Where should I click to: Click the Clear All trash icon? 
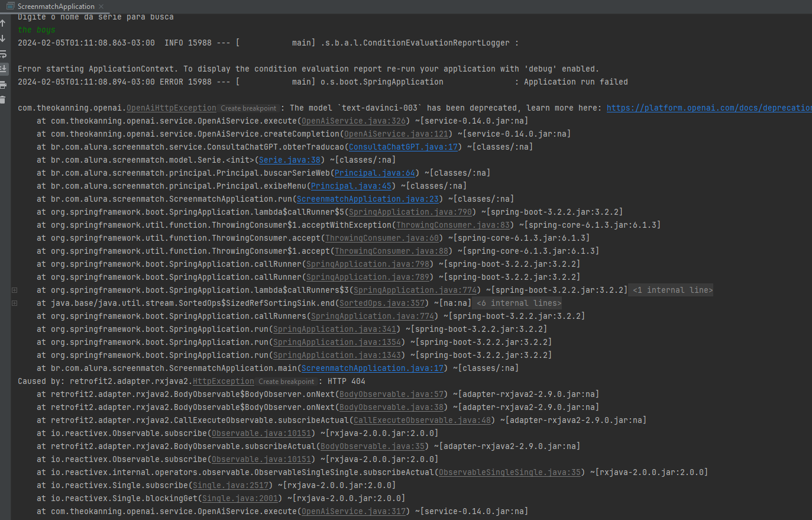click(3, 100)
